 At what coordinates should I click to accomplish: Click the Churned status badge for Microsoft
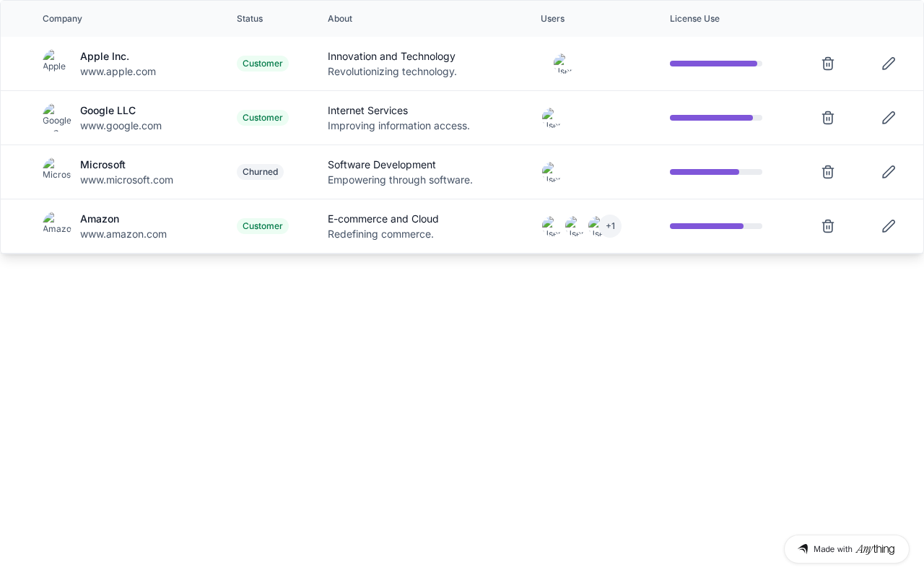point(260,172)
